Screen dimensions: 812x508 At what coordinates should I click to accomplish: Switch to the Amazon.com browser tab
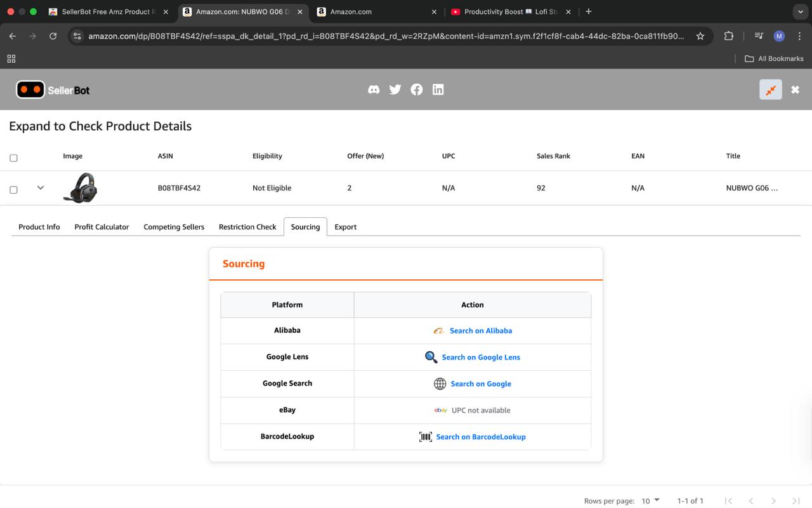377,11
